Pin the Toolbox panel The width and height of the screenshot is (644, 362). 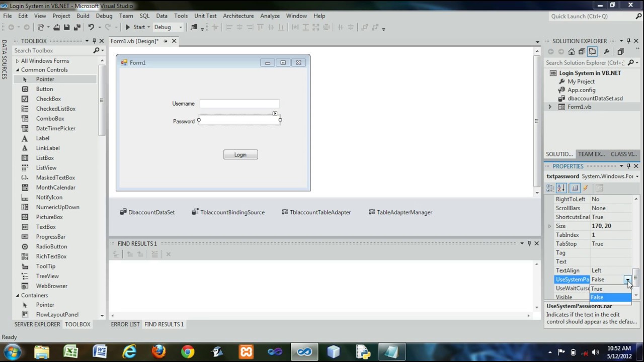[94, 41]
